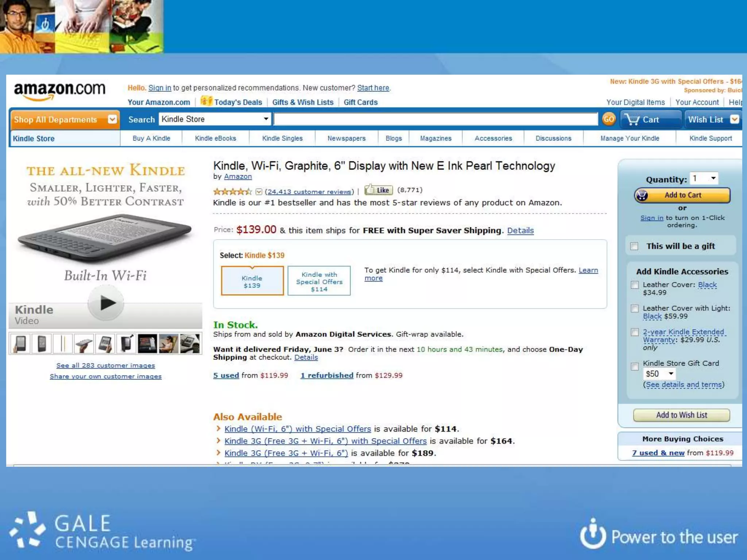This screenshot has width=747, height=560.
Task: Open the star rating breakdown arrow
Action: pyautogui.click(x=259, y=192)
